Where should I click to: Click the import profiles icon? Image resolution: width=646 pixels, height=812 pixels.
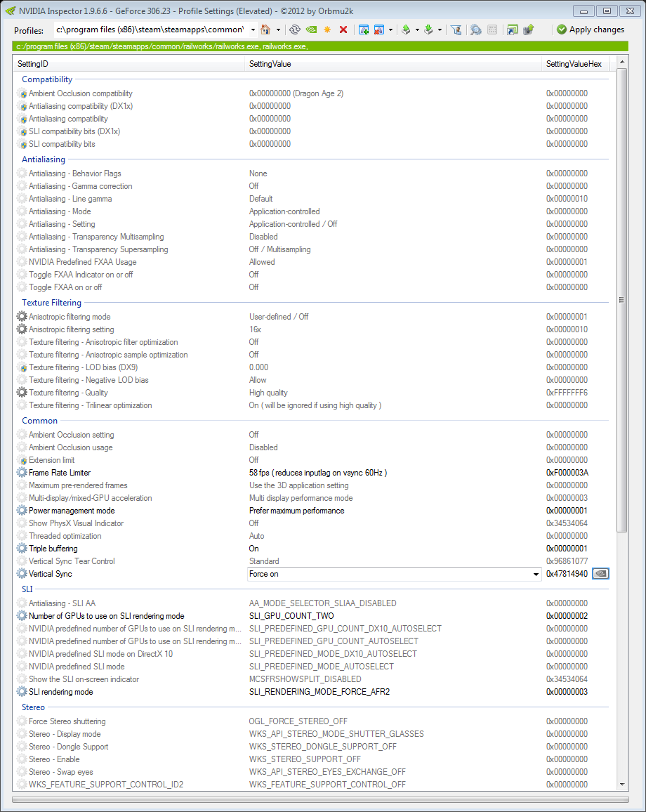(x=428, y=30)
